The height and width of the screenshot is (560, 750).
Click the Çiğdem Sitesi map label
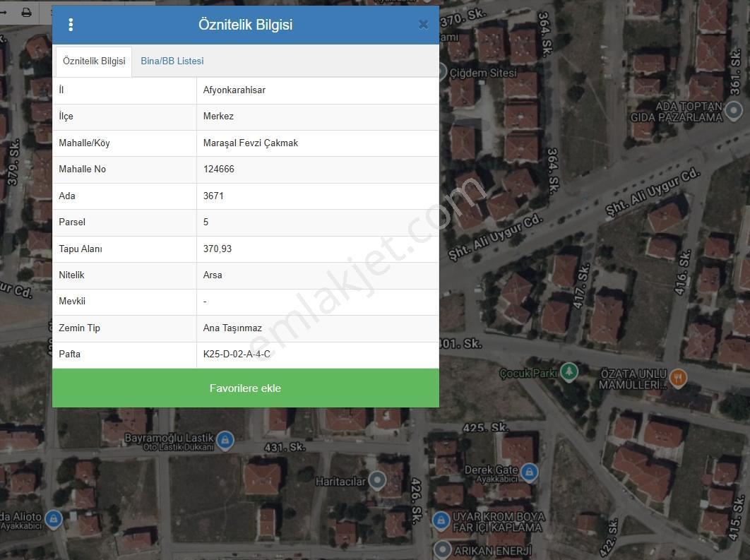click(483, 73)
